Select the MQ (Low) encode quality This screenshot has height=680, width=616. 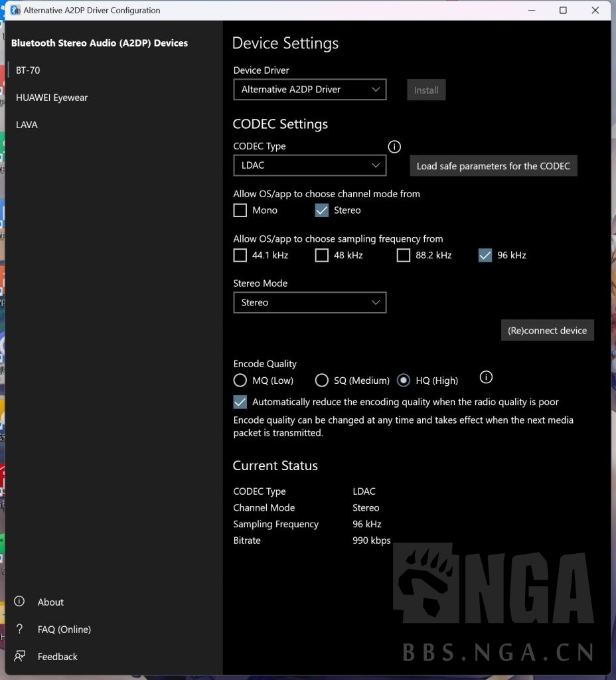pos(240,381)
